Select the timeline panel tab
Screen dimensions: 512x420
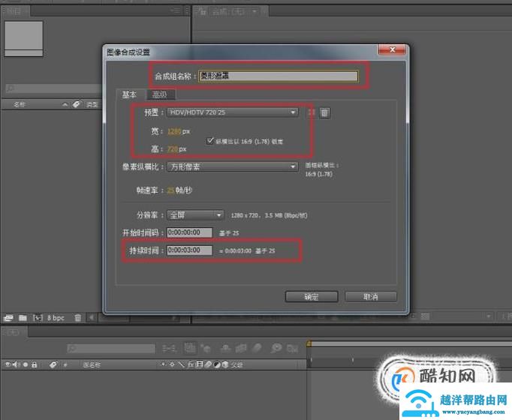pos(14,332)
